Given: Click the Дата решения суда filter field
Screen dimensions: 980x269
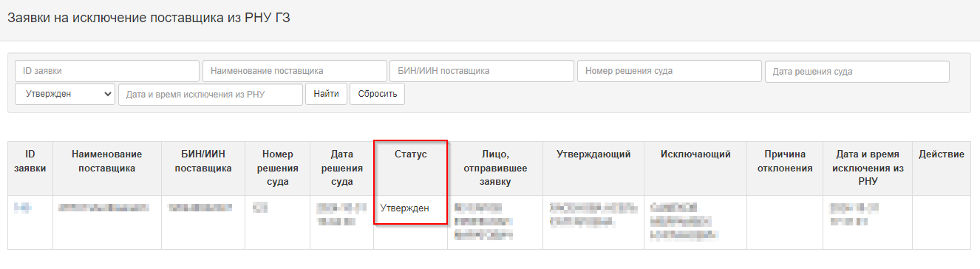Looking at the screenshot, I should tap(857, 72).
